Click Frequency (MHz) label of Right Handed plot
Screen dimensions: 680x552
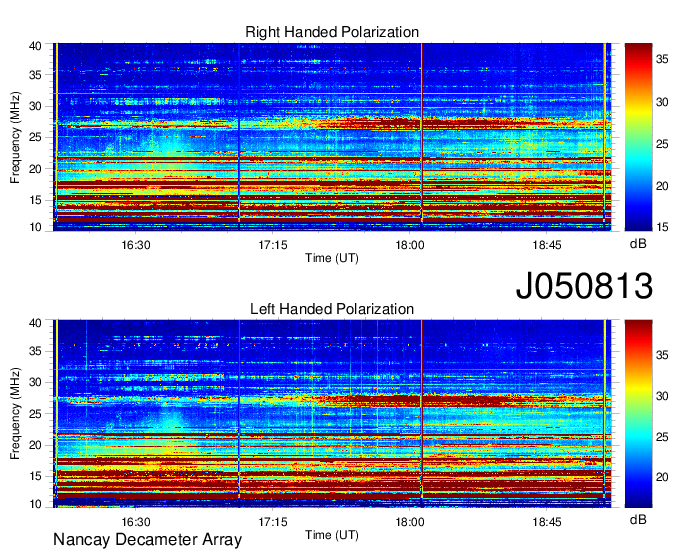[15, 137]
